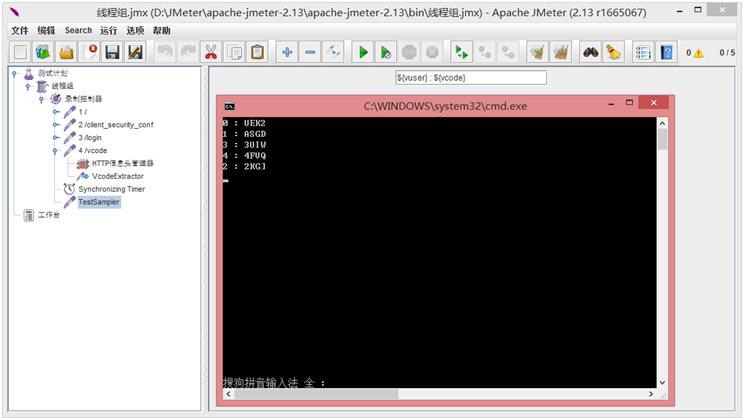
Task: Collapse the 测试计划 root node
Action: point(15,74)
